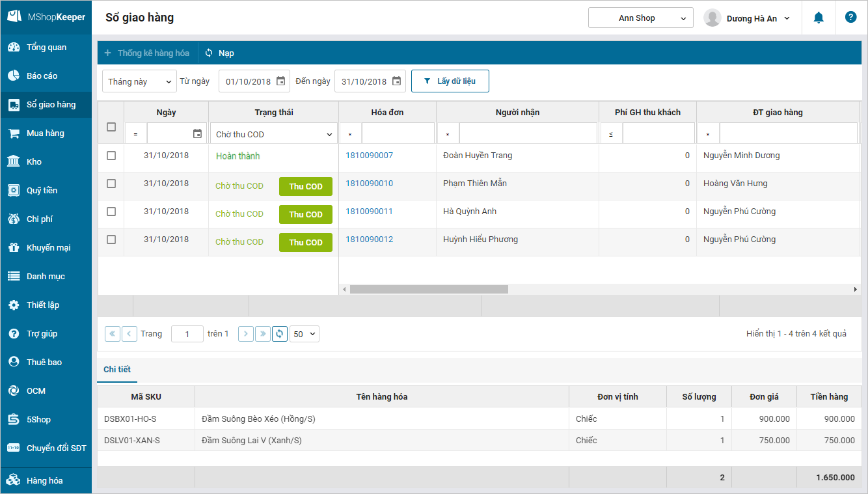The height and width of the screenshot is (494, 868).
Task: Open the Tổng quan dashboard icon
Action: pos(14,48)
